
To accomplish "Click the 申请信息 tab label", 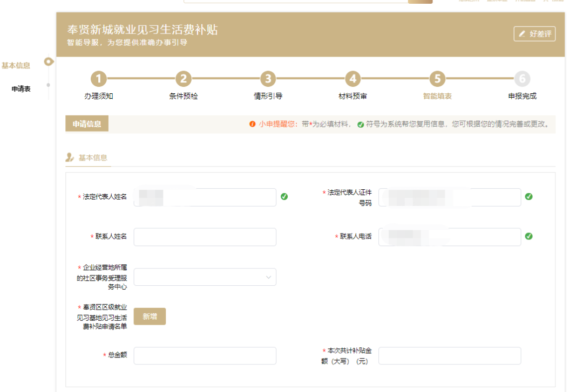I will point(86,123).
